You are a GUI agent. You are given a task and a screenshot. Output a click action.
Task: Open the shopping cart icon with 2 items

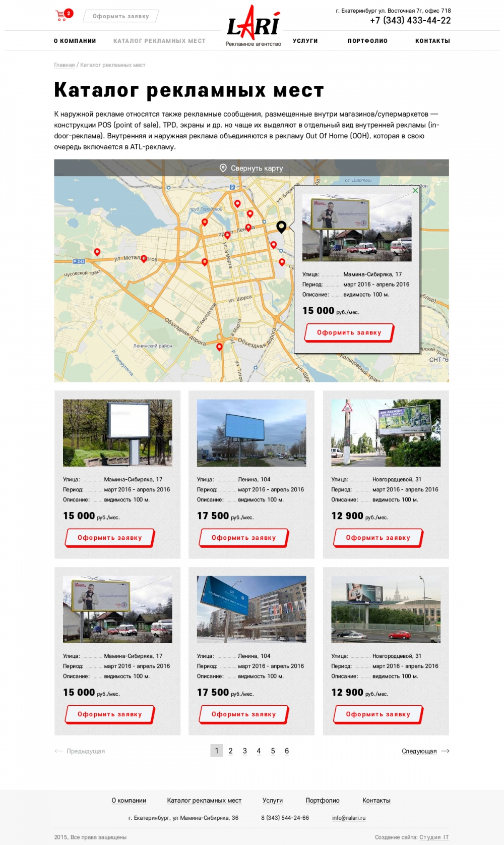click(64, 15)
